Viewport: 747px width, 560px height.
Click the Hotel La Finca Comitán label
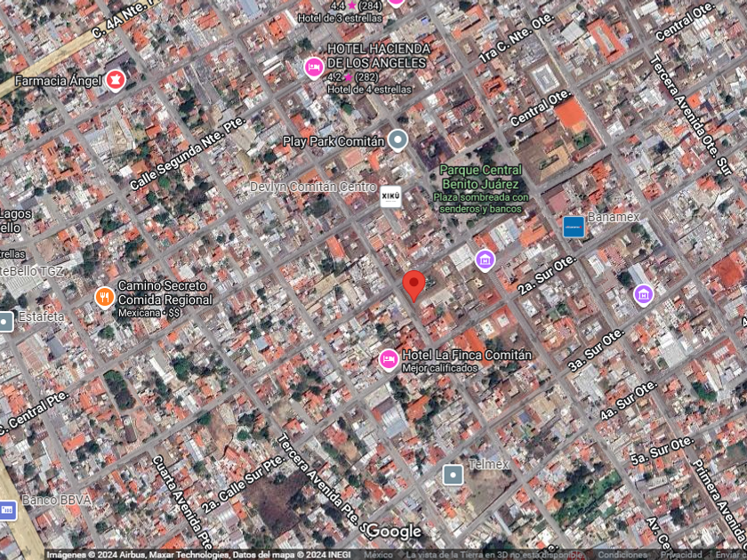click(466, 355)
